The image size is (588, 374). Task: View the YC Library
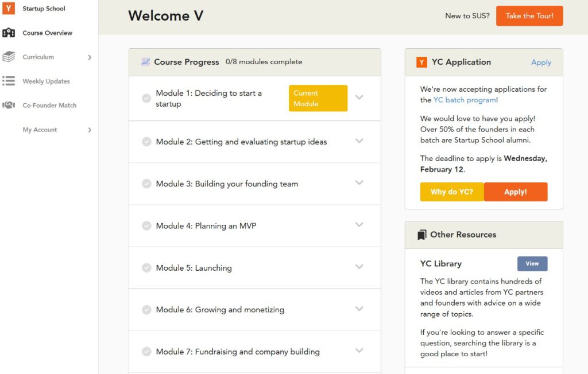(x=532, y=264)
